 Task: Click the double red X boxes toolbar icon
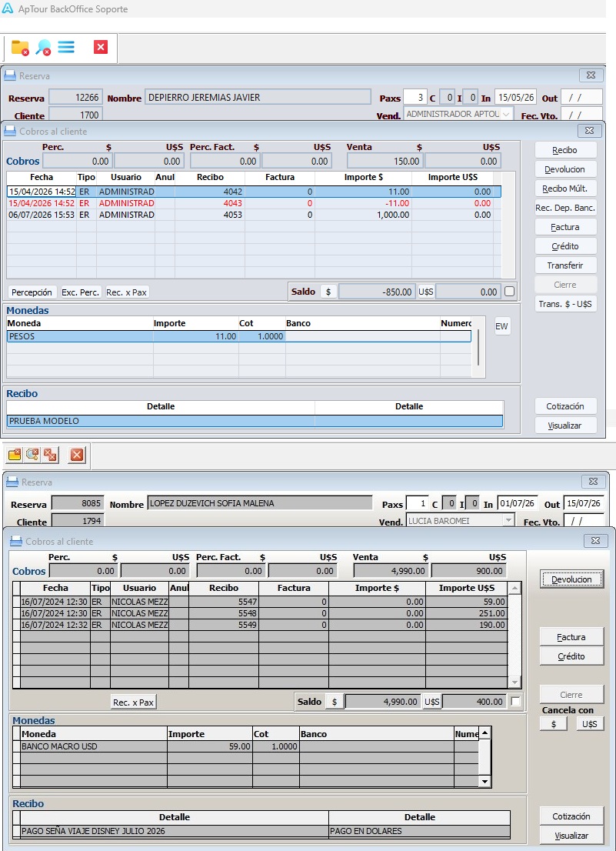[x=51, y=455]
